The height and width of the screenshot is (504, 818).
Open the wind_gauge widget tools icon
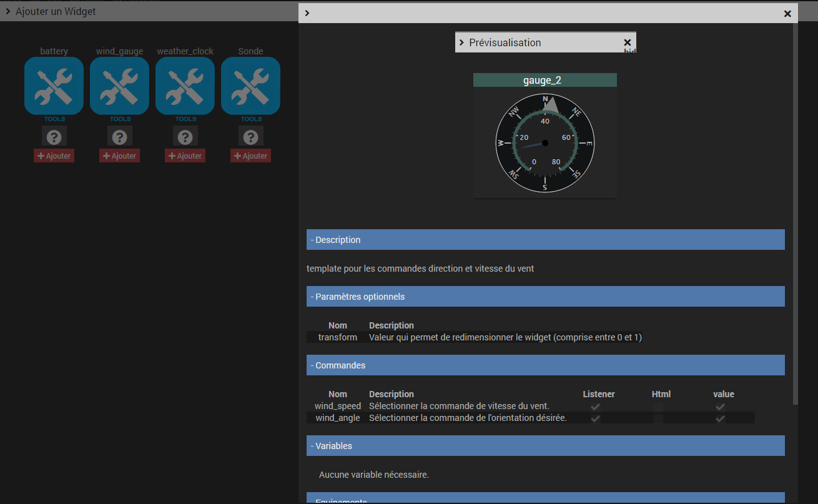click(x=119, y=86)
